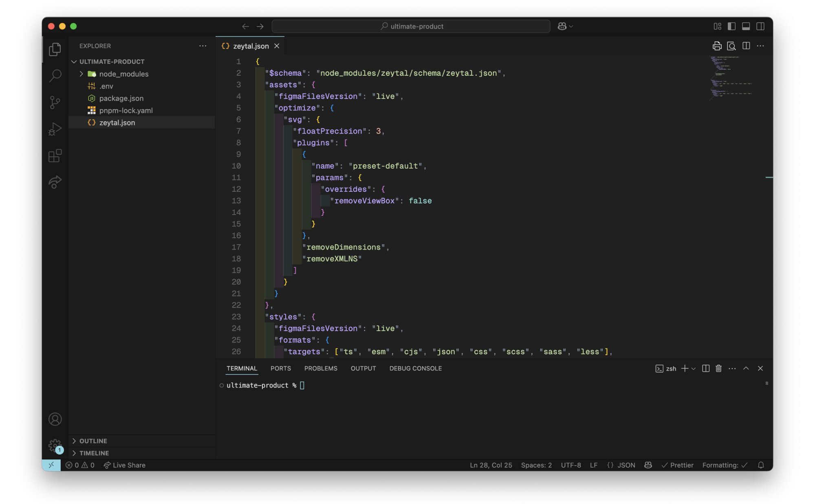Image resolution: width=815 pixels, height=504 pixels.
Task: Open the Search view in activity bar
Action: tap(55, 75)
